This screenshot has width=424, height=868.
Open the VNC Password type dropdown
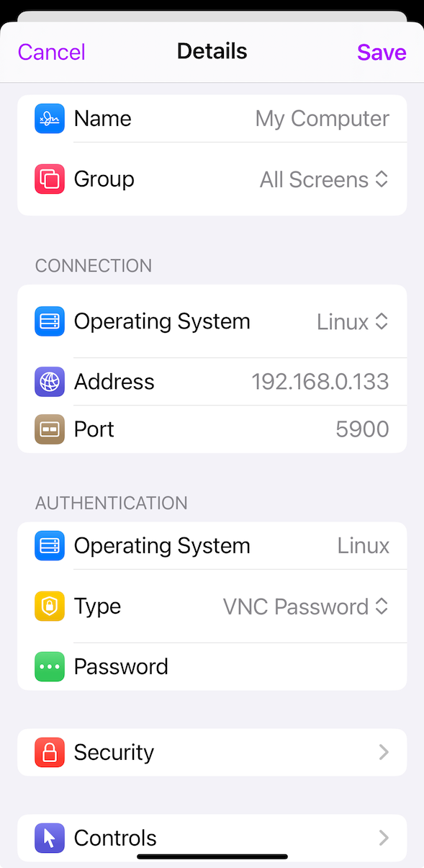pos(306,607)
